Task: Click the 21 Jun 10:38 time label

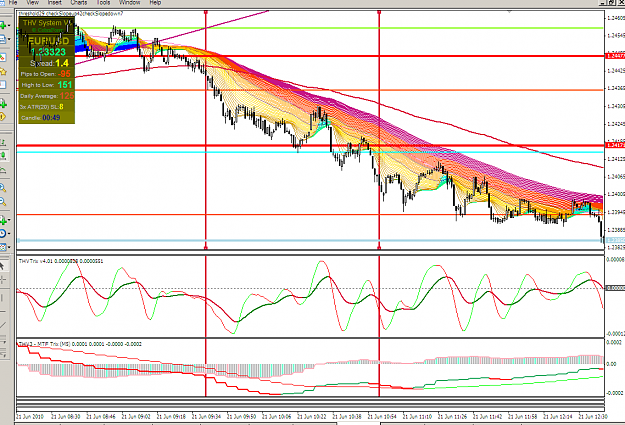Action: [x=347, y=417]
